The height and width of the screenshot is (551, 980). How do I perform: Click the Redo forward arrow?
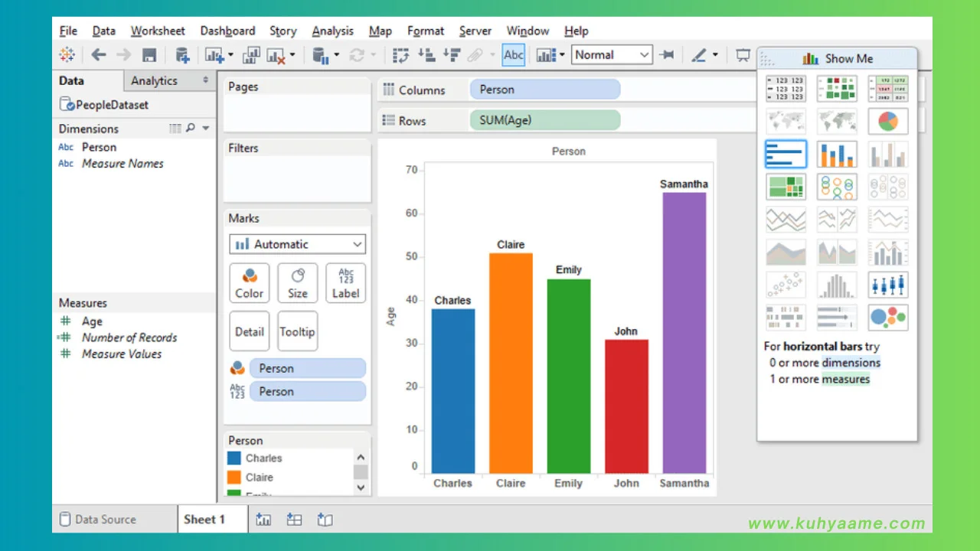(x=123, y=55)
